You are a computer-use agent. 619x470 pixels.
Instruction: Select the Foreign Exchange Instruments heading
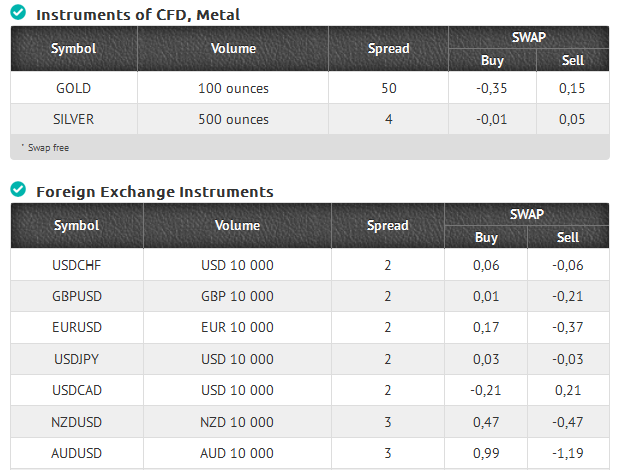coord(155,192)
